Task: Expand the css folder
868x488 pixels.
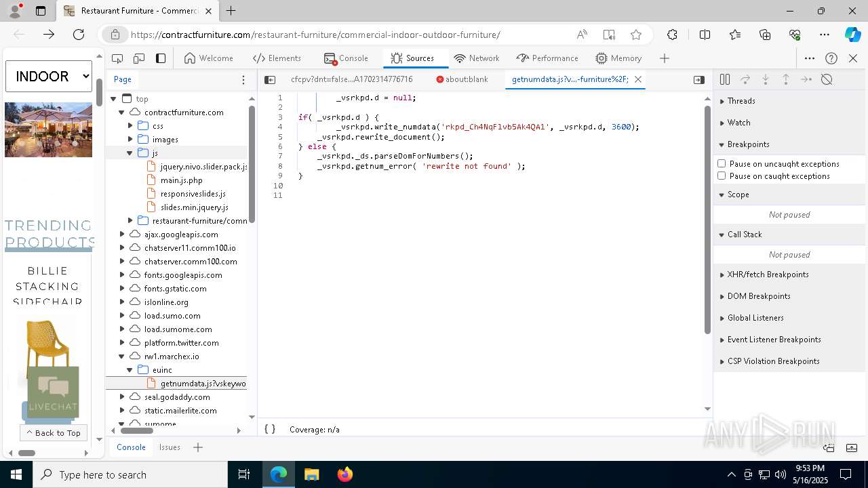Action: pos(130,126)
